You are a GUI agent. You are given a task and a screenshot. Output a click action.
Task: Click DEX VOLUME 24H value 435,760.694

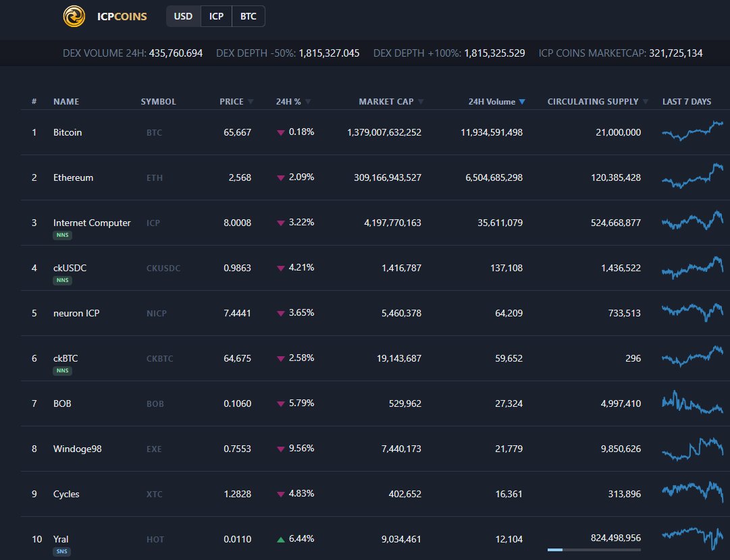pyautogui.click(x=176, y=53)
